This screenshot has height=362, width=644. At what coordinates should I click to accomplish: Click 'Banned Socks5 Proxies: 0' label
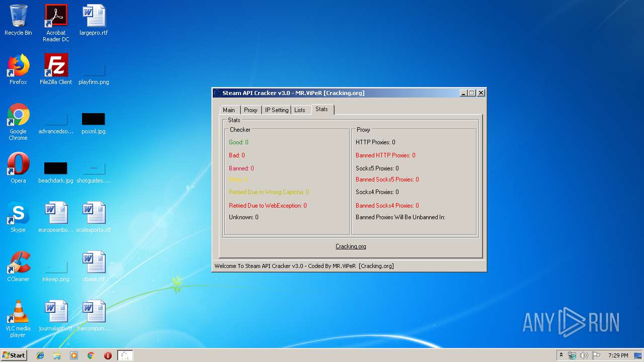coord(387,179)
